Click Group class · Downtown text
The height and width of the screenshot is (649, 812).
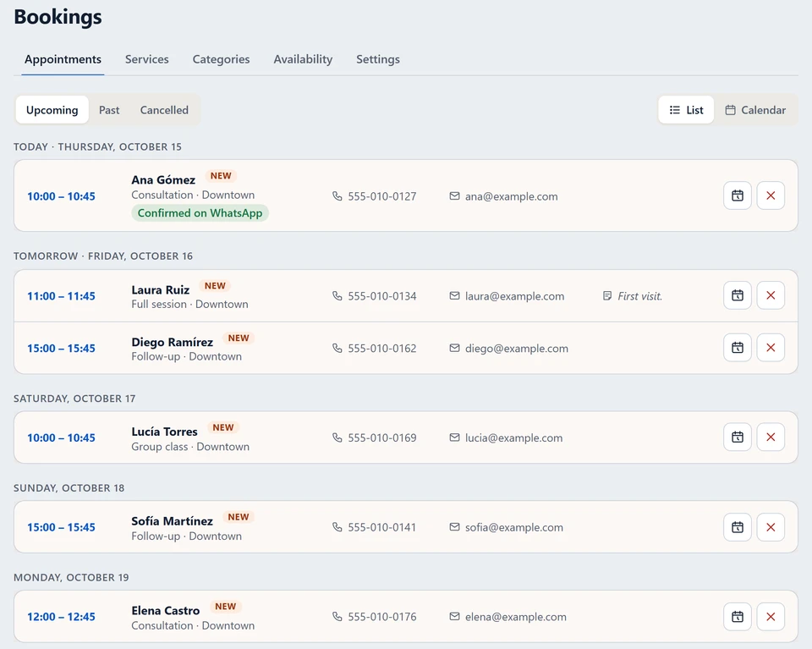tap(190, 447)
